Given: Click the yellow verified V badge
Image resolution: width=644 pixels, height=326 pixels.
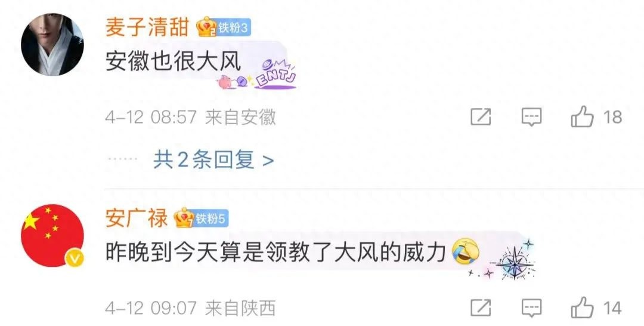Looking at the screenshot, I should point(75,259).
